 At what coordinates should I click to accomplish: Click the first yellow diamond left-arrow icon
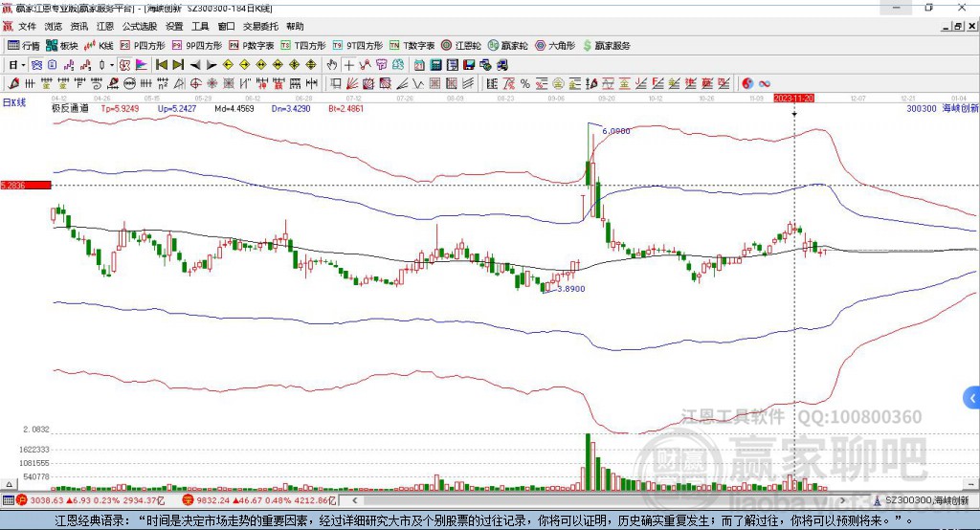(228, 65)
